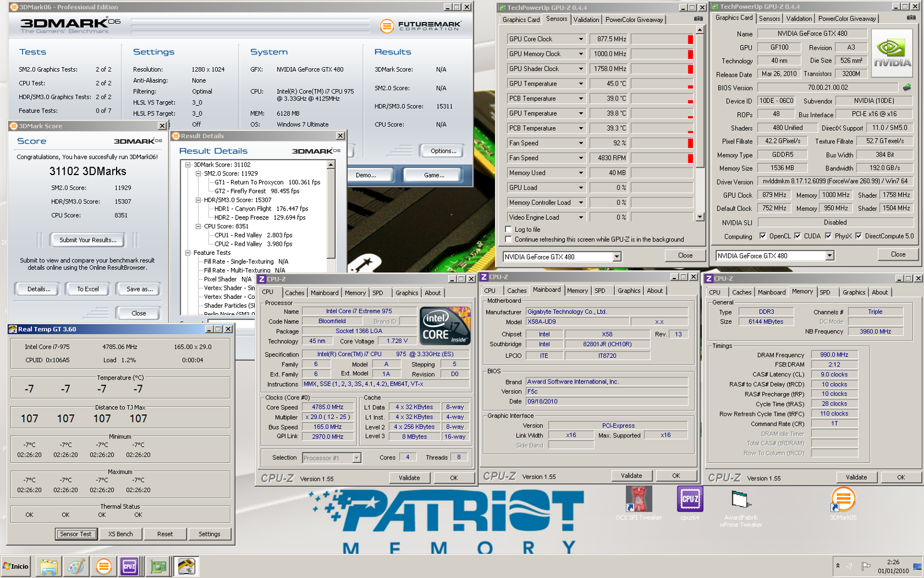Click camera screenshot icon in GPU-Z Sensors window
The width and height of the screenshot is (924, 578).
(698, 19)
